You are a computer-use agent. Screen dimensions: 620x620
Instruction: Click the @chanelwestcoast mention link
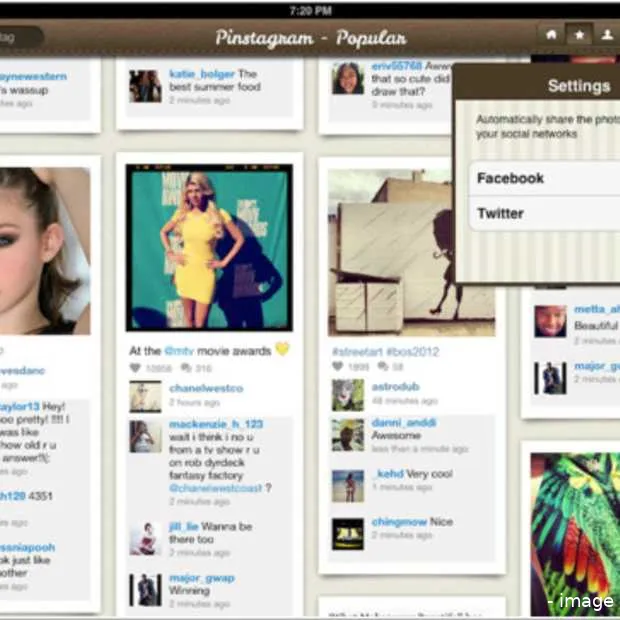pyautogui.click(x=215, y=488)
